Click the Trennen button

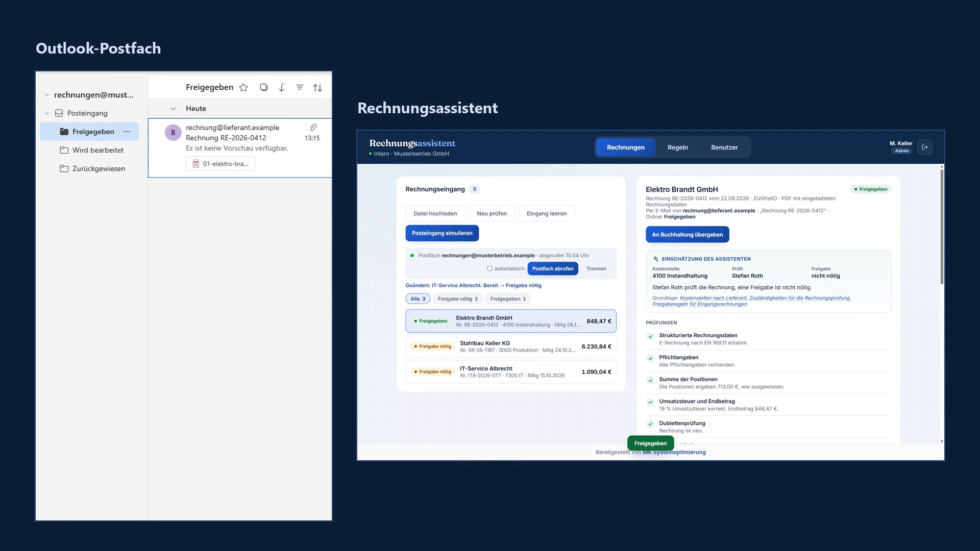[x=596, y=268]
